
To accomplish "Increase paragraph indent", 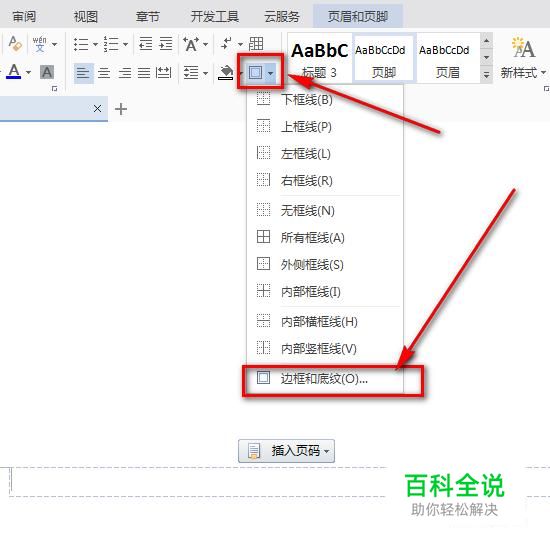I will click(x=166, y=44).
